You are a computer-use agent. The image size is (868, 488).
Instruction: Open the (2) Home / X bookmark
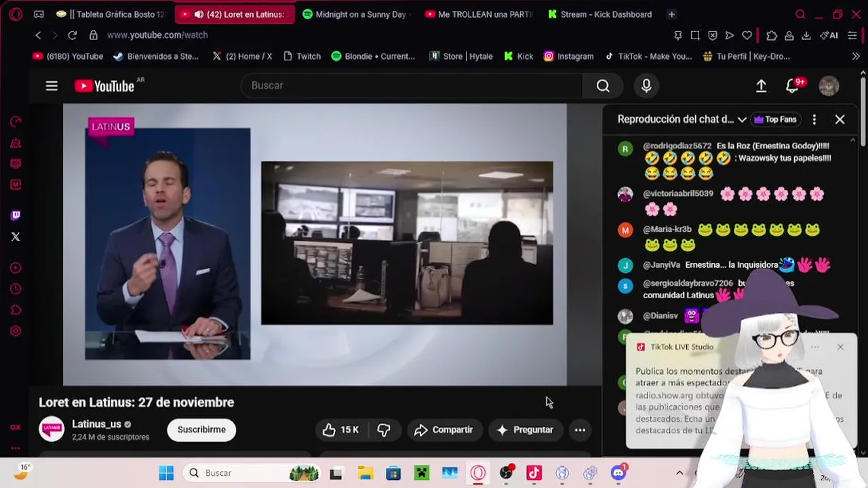pyautogui.click(x=242, y=56)
